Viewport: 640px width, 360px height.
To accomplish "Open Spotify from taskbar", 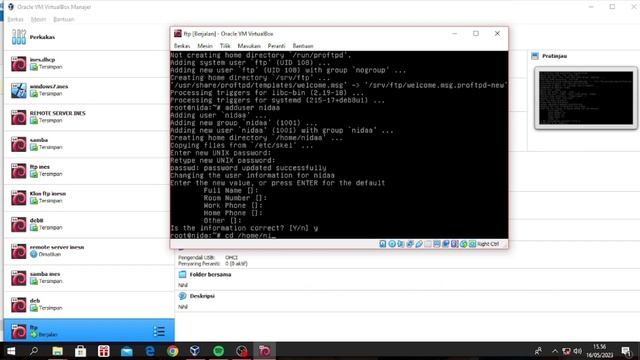I will [x=218, y=351].
